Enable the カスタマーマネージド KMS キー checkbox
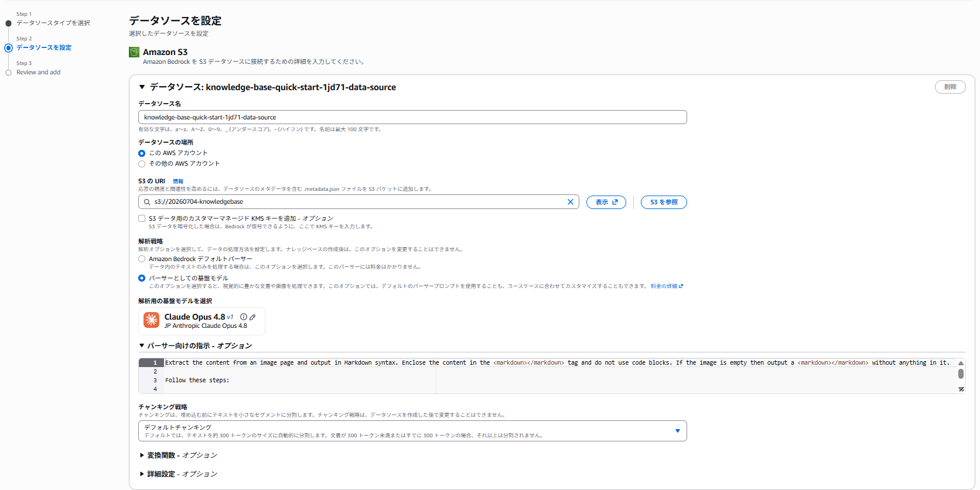Viewport: 980px width, 490px height. tap(142, 218)
